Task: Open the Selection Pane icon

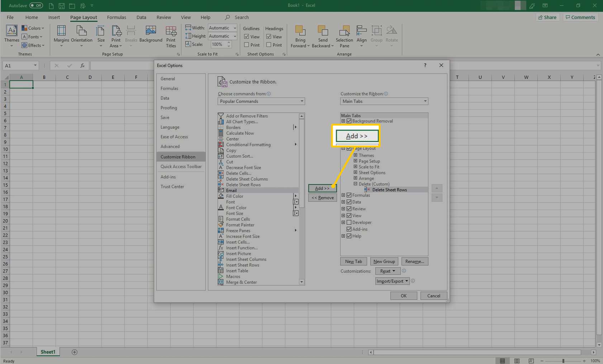Action: [345, 31]
